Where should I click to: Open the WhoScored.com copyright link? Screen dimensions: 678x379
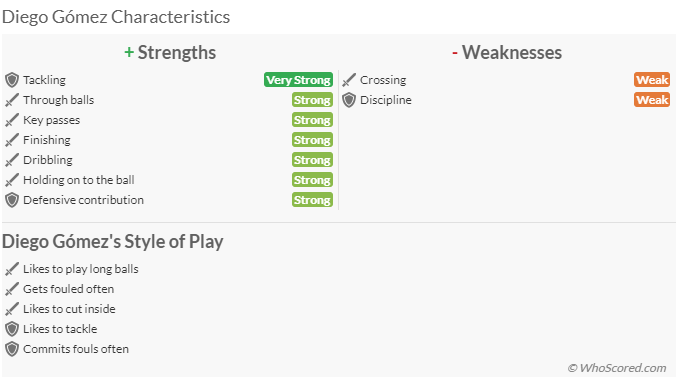pyautogui.click(x=617, y=368)
